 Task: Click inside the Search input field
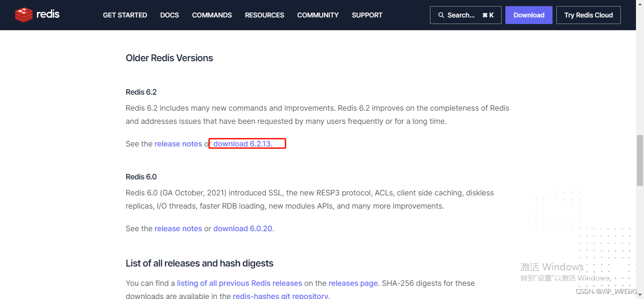(462, 15)
